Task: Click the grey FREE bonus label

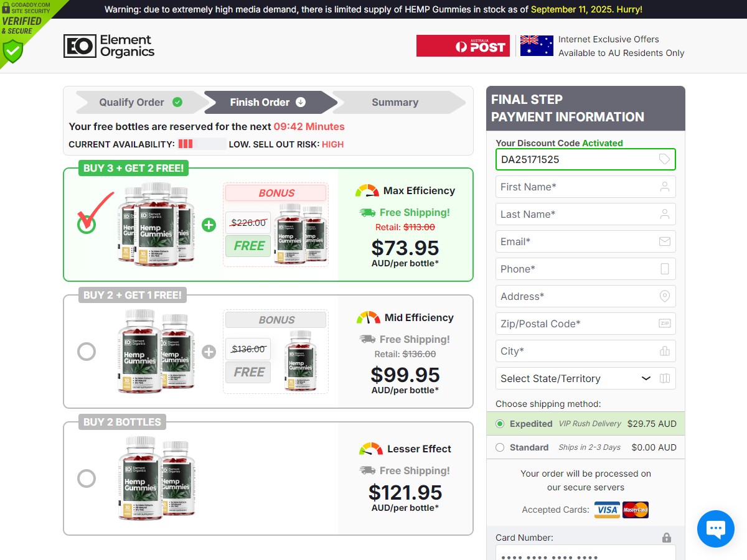Action: (x=248, y=372)
